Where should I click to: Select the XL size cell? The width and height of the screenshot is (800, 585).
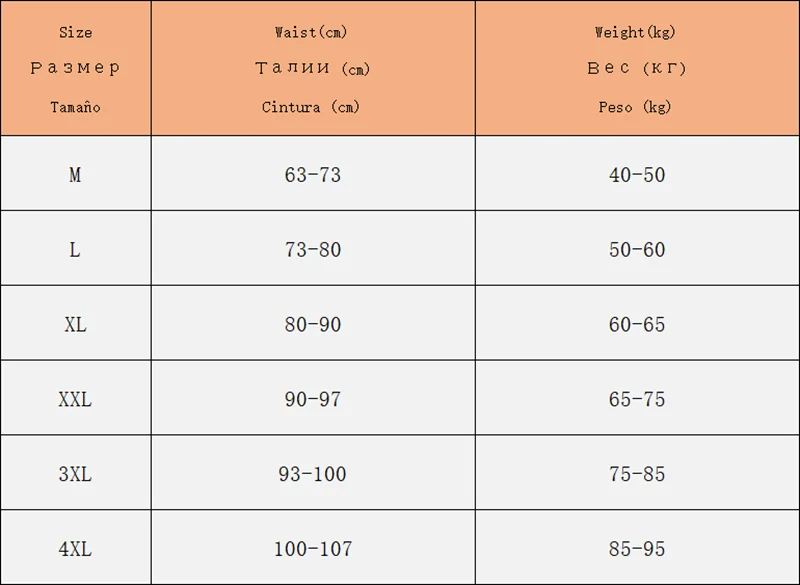pos(75,324)
